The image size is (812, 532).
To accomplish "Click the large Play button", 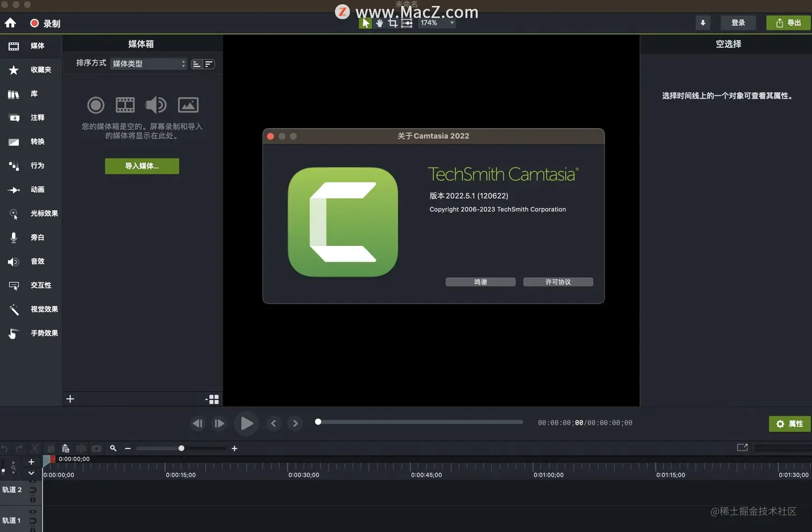I will 247,424.
